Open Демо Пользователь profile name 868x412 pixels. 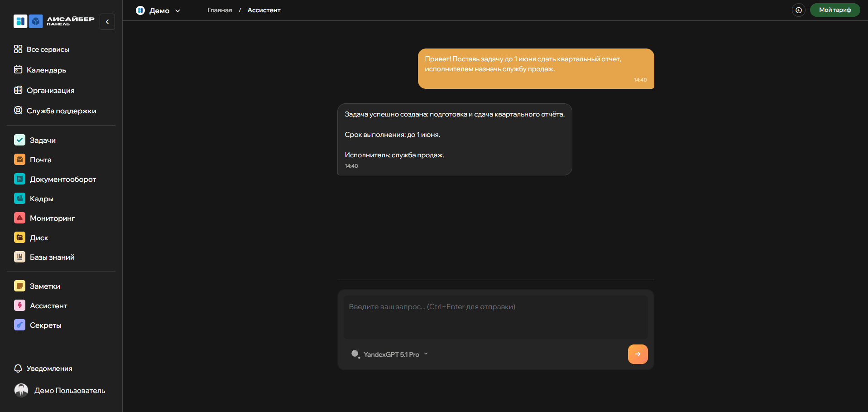70,390
